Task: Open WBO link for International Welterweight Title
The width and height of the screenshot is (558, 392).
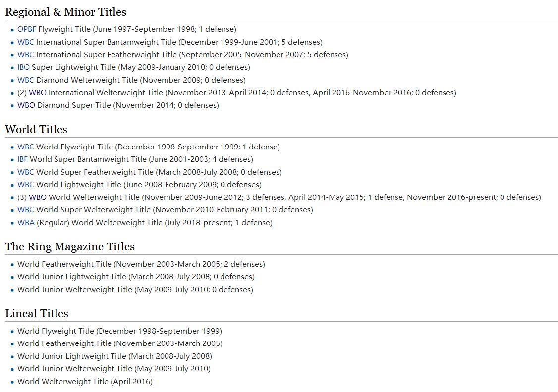Action: click(38, 93)
